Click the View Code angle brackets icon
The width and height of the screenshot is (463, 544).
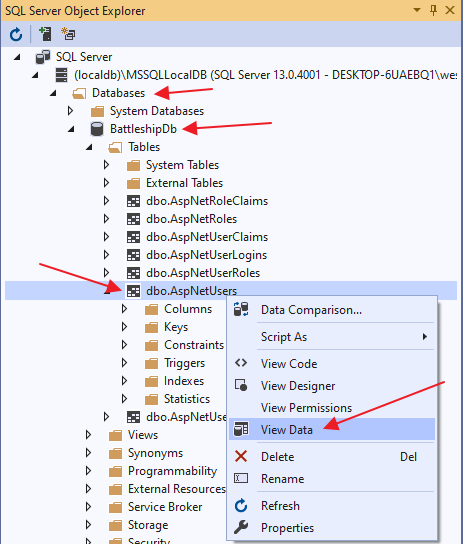[x=241, y=363]
